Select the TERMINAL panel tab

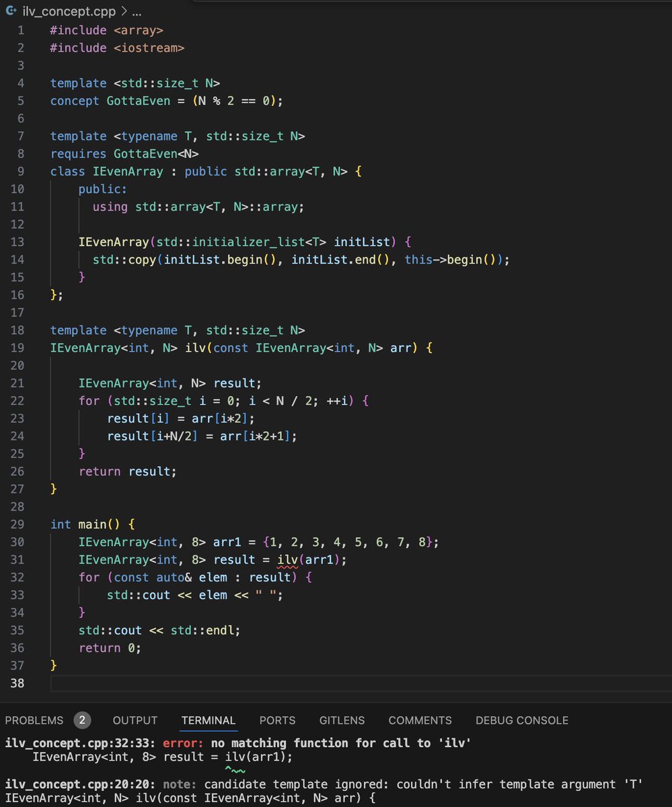(x=209, y=720)
